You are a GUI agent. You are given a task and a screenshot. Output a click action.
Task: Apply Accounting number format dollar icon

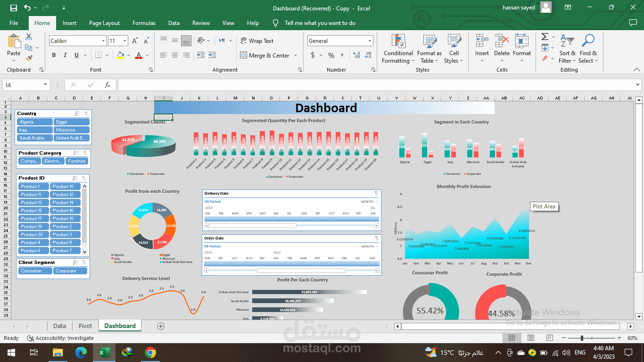pos(313,55)
